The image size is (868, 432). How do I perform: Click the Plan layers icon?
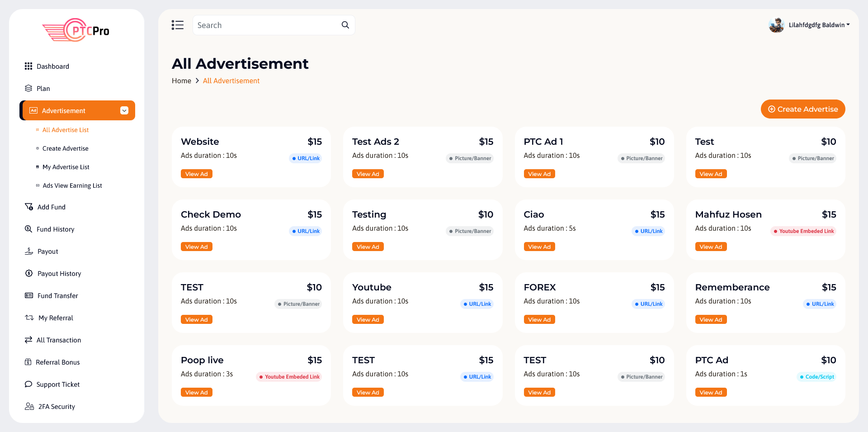(28, 89)
